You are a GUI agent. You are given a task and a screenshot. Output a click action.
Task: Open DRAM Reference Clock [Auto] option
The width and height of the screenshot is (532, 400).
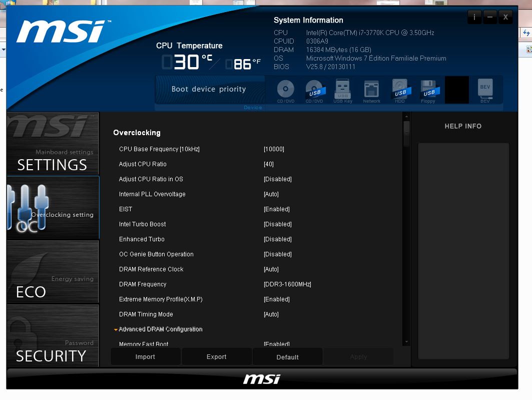click(x=271, y=269)
